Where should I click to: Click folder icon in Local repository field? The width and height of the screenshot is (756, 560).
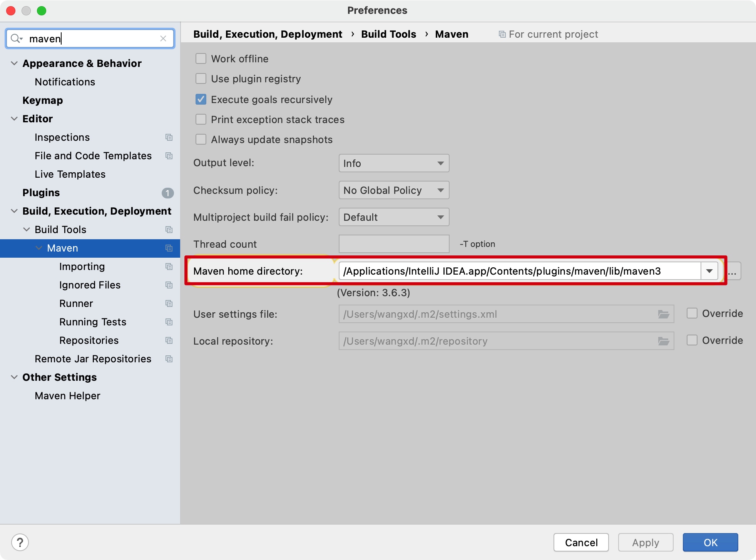click(663, 341)
